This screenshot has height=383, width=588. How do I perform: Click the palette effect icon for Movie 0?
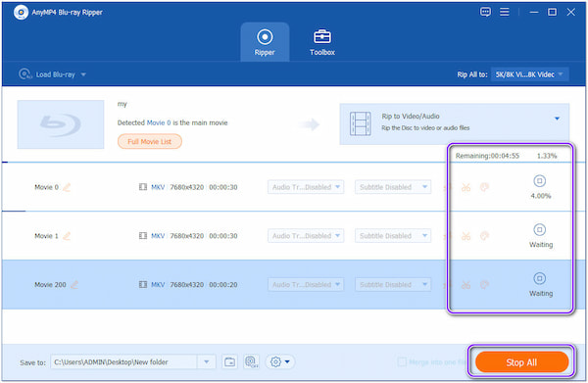click(x=484, y=187)
